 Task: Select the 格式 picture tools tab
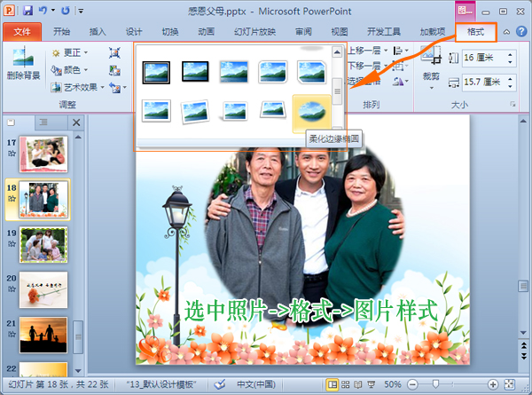[475, 32]
